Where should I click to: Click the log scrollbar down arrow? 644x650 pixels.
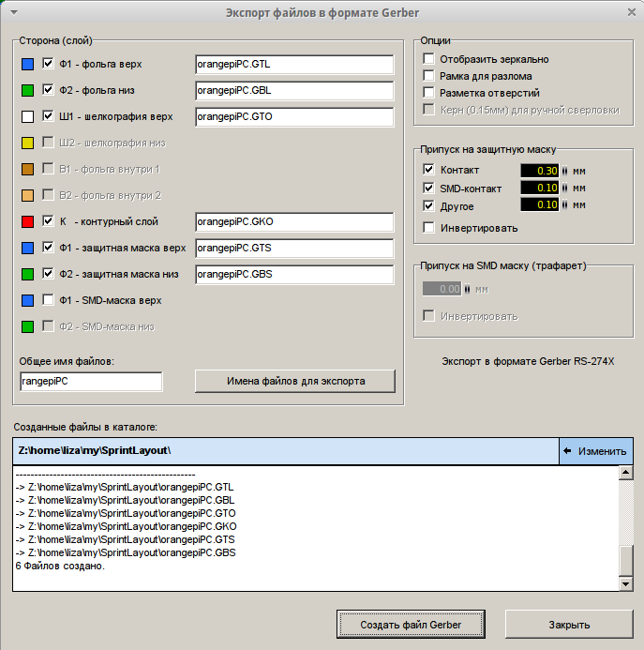[626, 584]
